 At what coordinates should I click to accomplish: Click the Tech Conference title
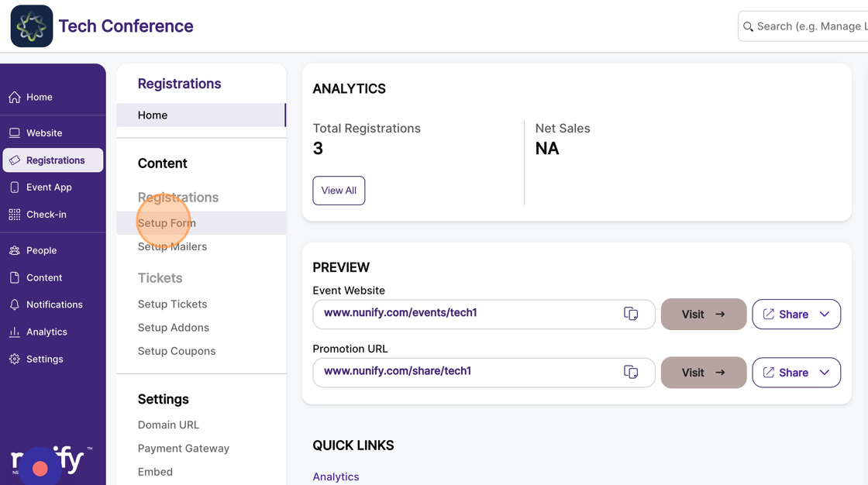point(126,26)
